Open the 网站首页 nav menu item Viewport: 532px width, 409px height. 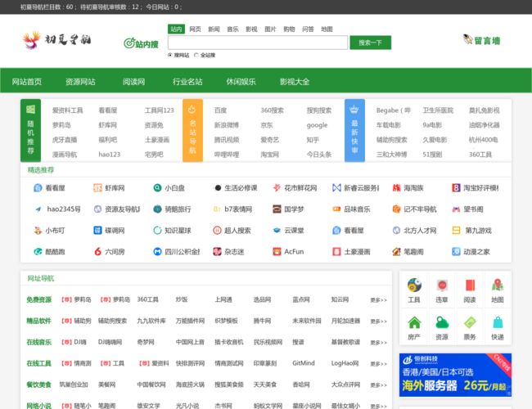click(27, 82)
